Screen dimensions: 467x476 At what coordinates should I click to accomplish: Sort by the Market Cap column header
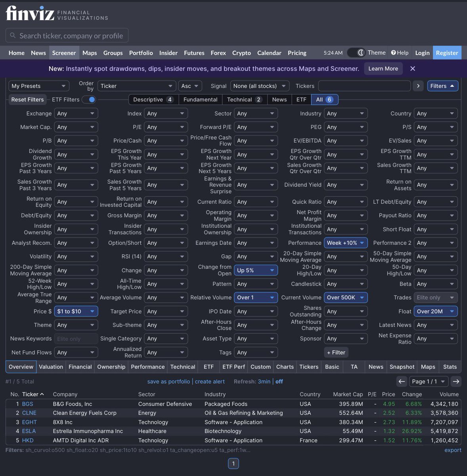tap(348, 394)
